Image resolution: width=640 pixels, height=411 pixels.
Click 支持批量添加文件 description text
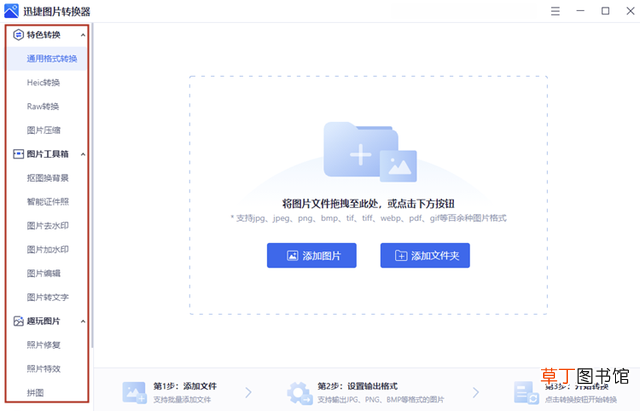coord(182,400)
